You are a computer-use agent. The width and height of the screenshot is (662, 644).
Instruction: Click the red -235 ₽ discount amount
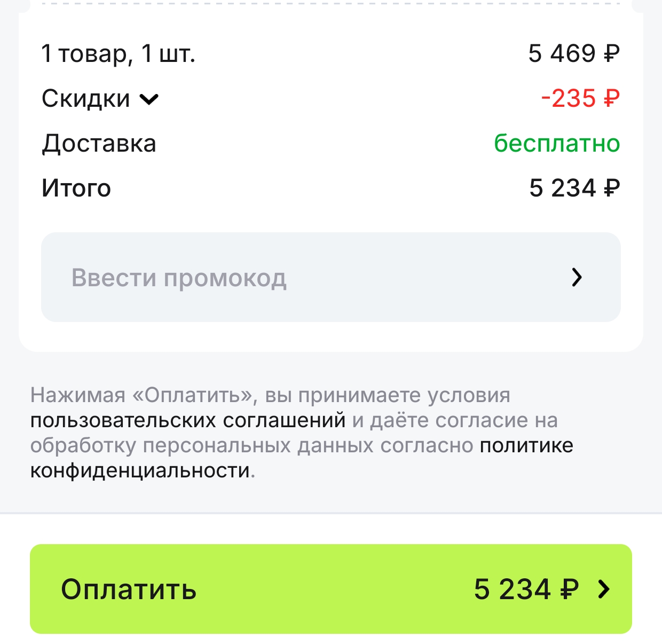pyautogui.click(x=580, y=99)
